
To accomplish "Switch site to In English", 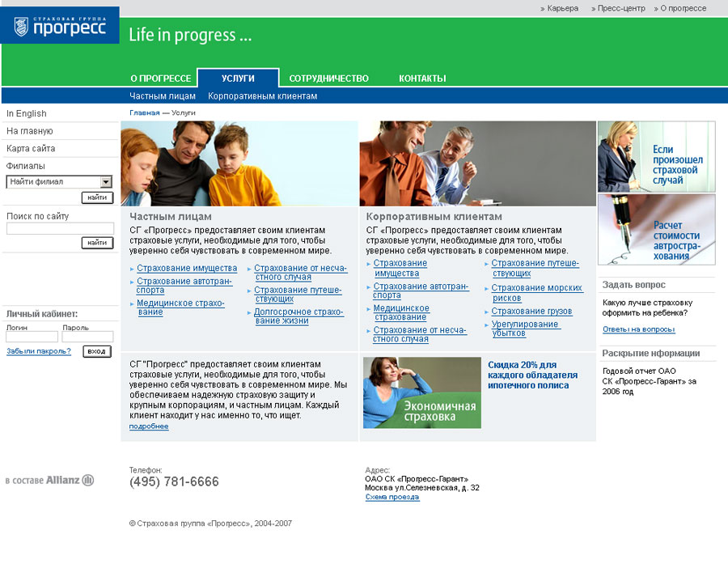I will [x=27, y=113].
